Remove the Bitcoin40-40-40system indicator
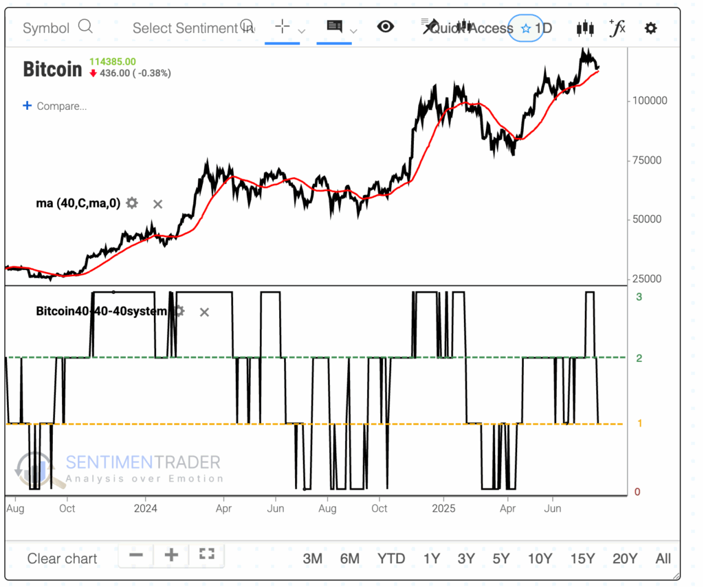Image resolution: width=704 pixels, height=588 pixels. pyautogui.click(x=204, y=312)
